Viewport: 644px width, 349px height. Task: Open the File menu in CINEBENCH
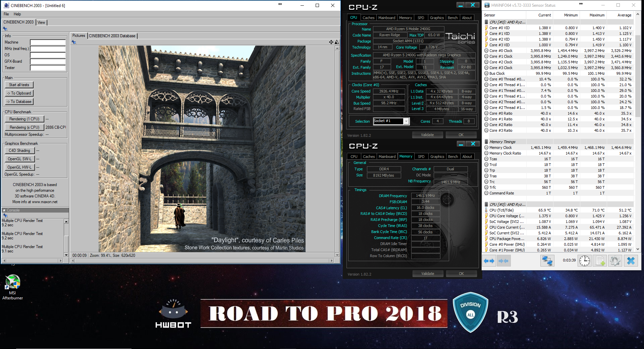click(6, 14)
